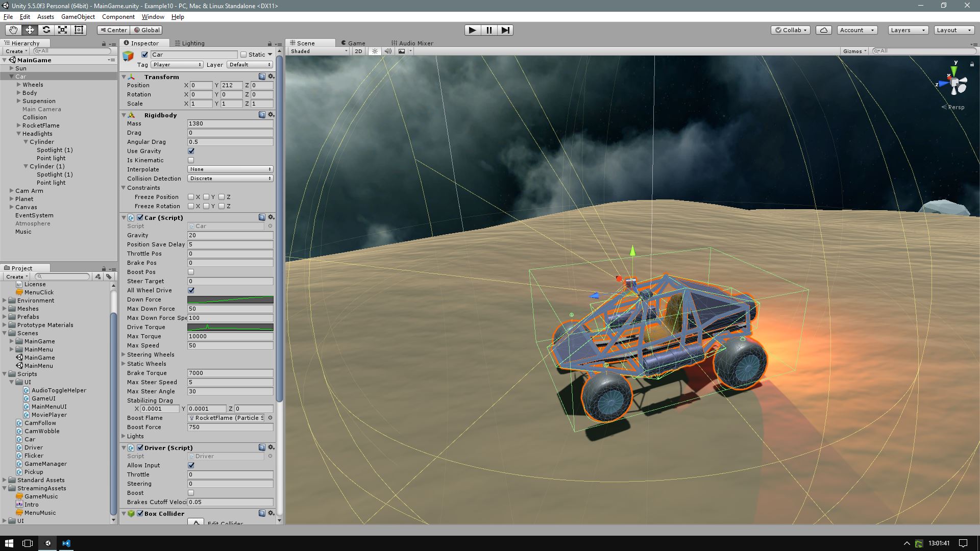This screenshot has width=980, height=551.
Task: Click the Step frame button
Action: [x=505, y=30]
